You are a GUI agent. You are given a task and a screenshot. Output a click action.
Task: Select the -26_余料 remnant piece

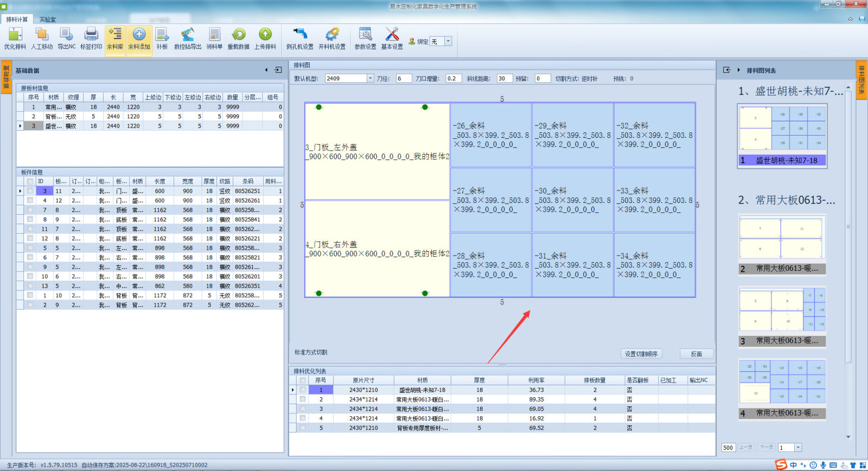pyautogui.click(x=491, y=135)
